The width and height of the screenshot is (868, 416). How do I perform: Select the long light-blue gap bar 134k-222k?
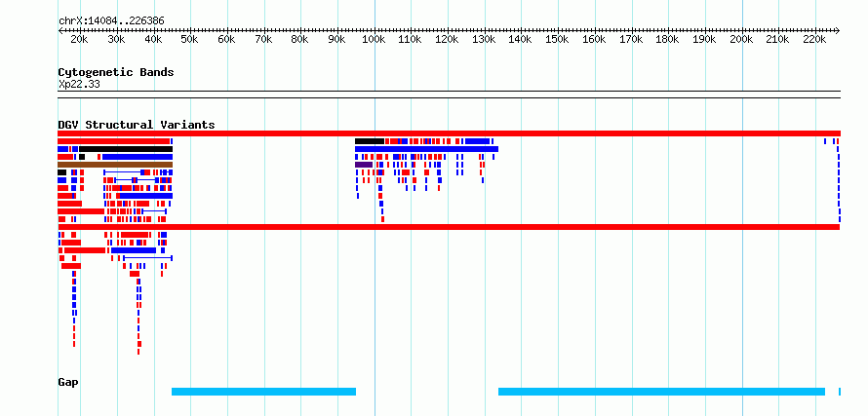pyautogui.click(x=661, y=392)
